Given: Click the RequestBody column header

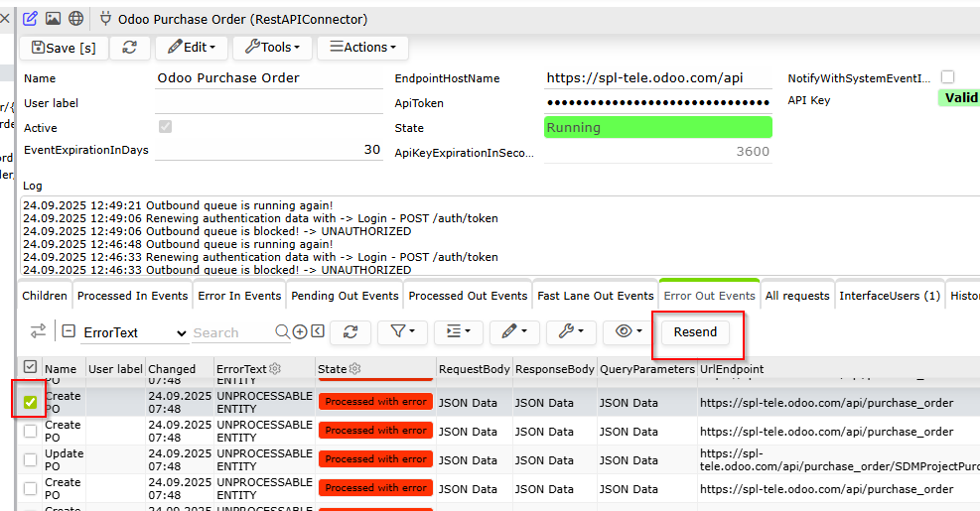Looking at the screenshot, I should point(475,369).
